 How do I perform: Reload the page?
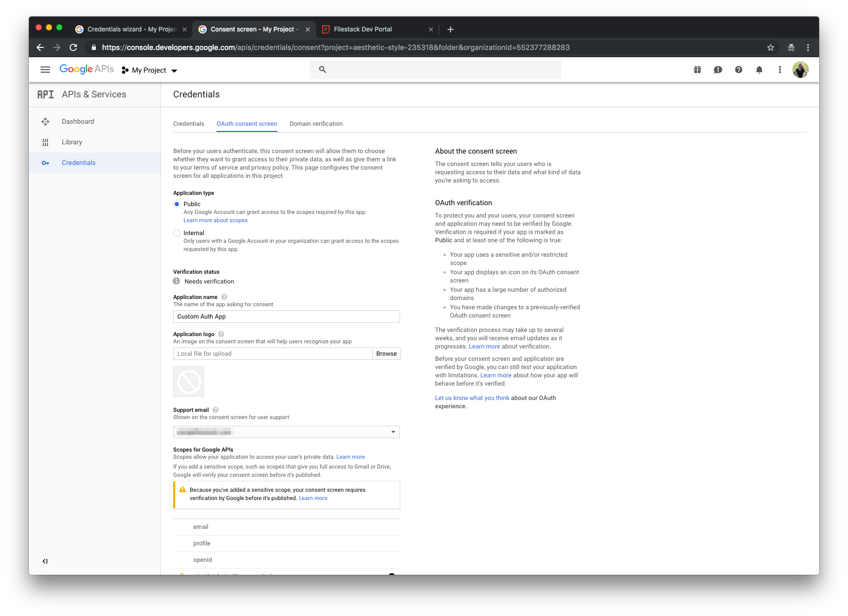click(x=73, y=47)
